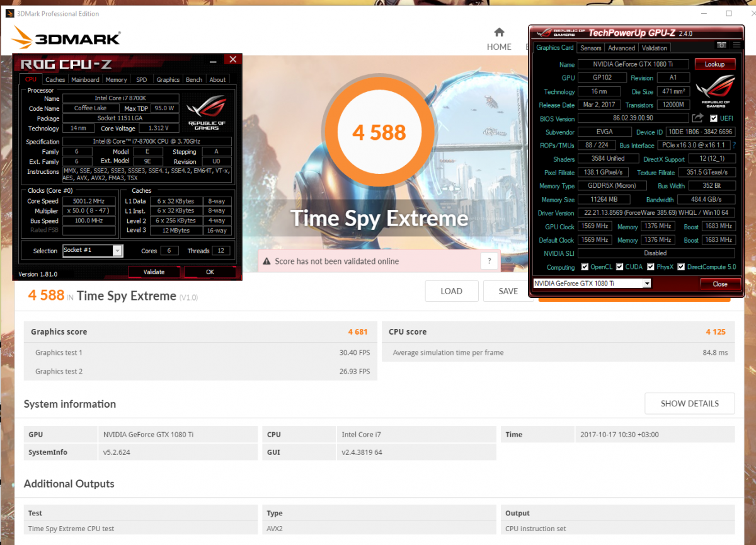Click Graphics test 2 row 26.93 FPS
Image resolution: width=756 pixels, height=545 pixels.
(200, 371)
